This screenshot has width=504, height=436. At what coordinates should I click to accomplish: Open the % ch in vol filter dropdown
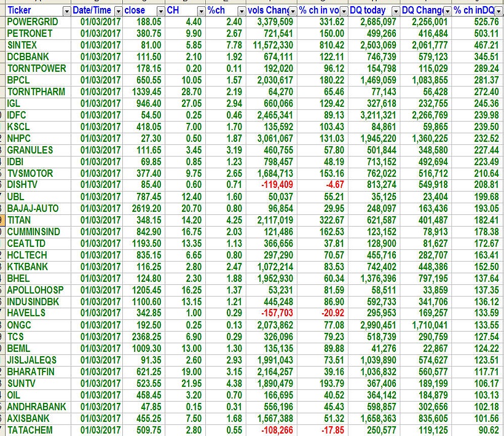(344, 12)
